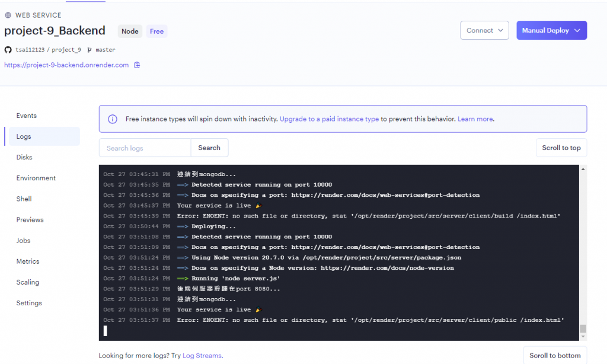Open Metrics from the sidebar

(28, 261)
